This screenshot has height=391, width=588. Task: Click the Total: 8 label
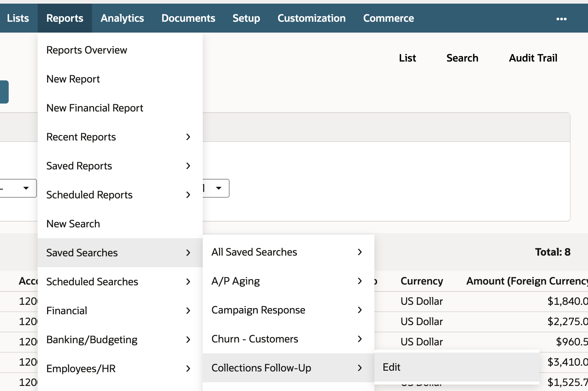coord(553,252)
